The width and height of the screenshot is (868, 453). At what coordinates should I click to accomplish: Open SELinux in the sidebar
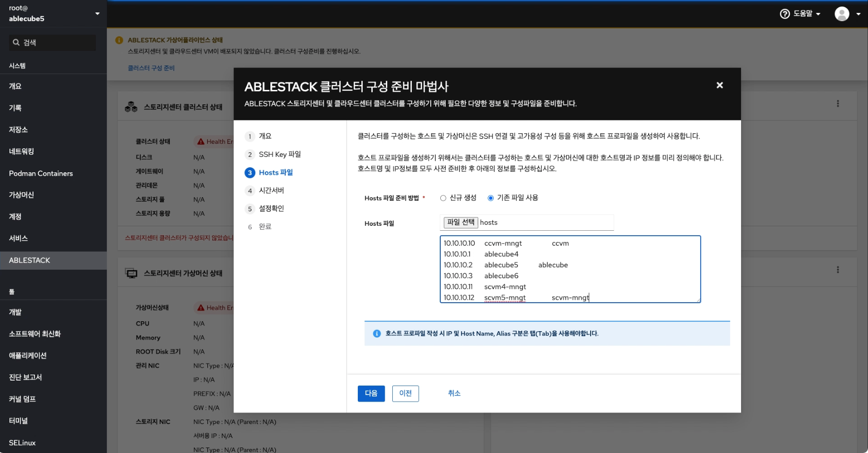click(x=53, y=443)
